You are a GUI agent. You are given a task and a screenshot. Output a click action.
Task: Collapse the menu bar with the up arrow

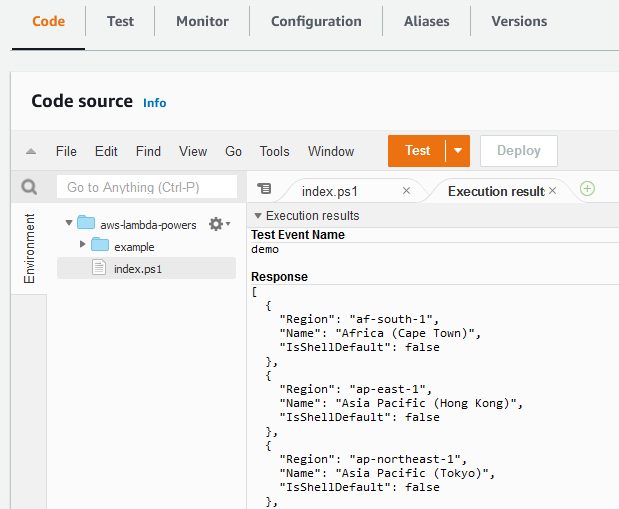31,152
